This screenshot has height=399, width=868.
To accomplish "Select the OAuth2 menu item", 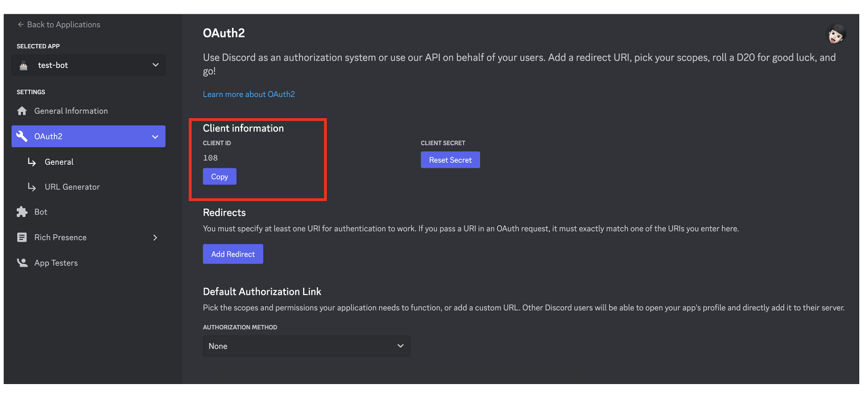I will point(88,136).
